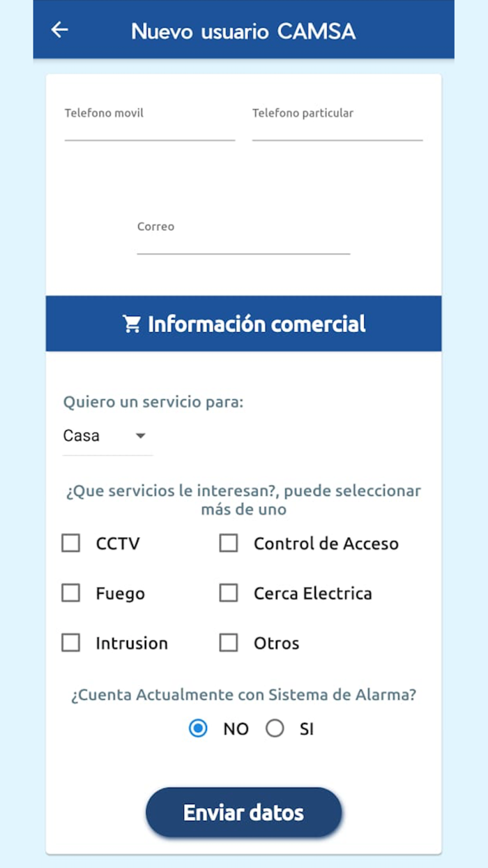Click the shopping cart icon beside Información comercial

131,323
